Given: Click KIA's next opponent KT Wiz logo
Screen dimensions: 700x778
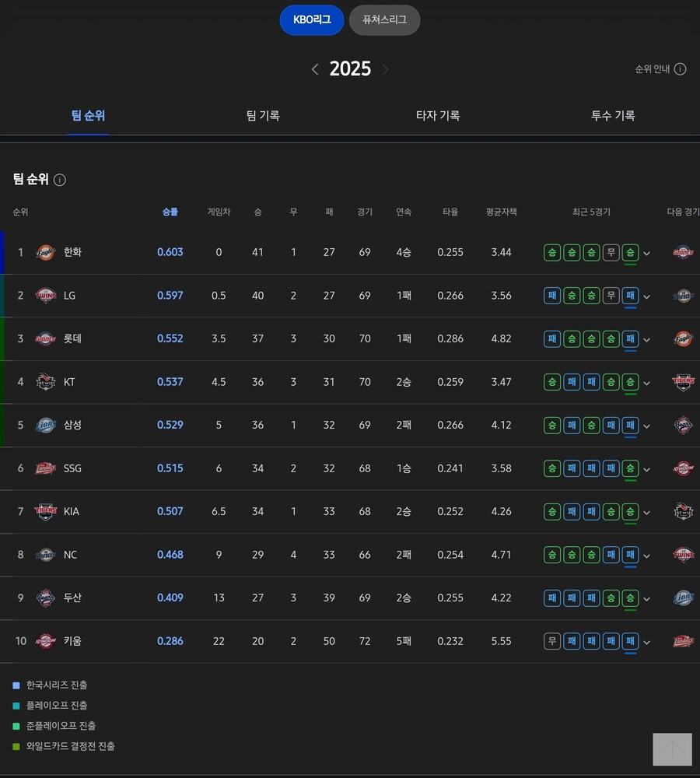Looking at the screenshot, I should (x=683, y=512).
